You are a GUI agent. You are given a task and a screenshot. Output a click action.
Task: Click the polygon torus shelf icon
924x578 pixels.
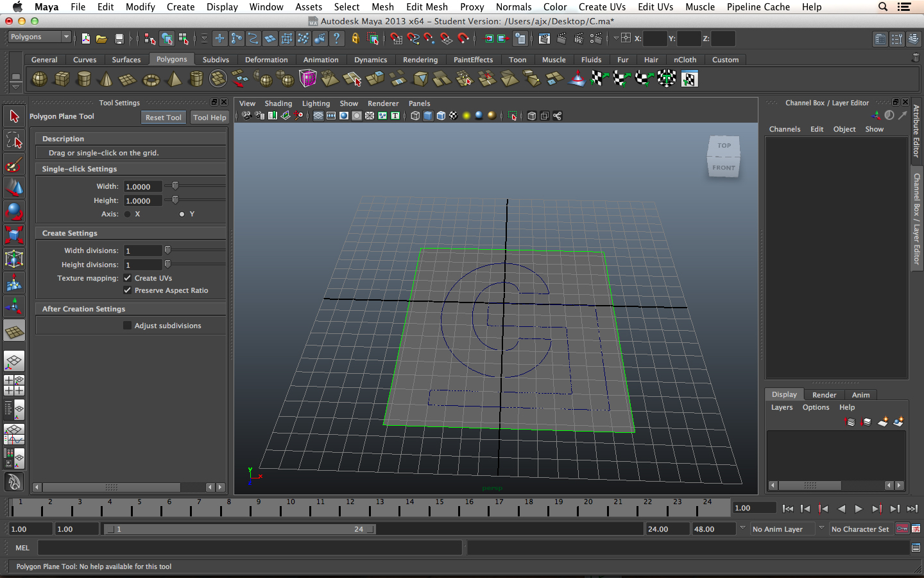151,80
